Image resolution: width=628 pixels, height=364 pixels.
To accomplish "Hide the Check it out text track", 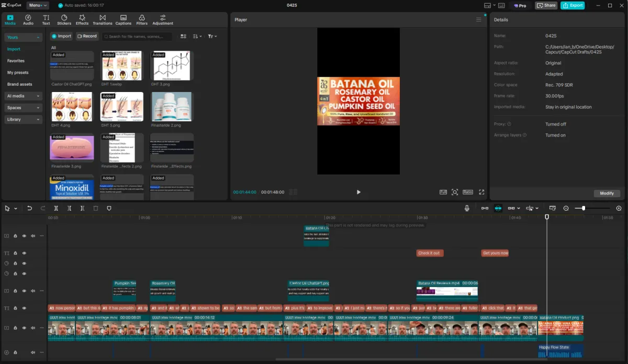I will pyautogui.click(x=24, y=253).
